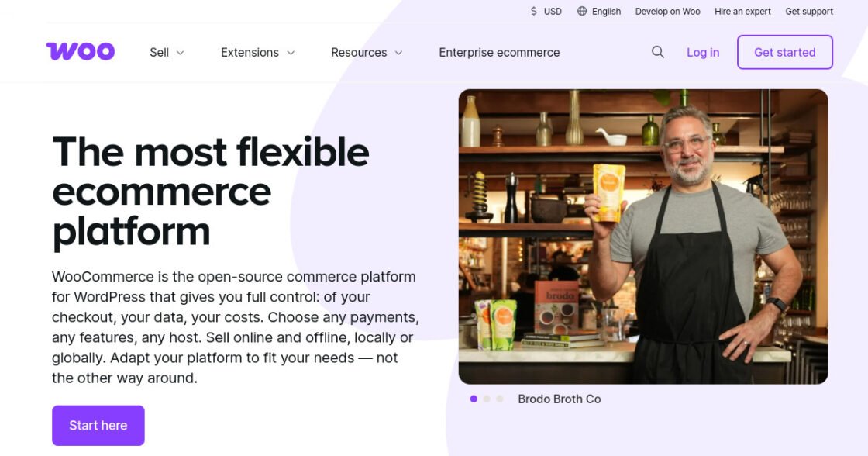Change language via English selector
The width and height of the screenshot is (868, 456).
tap(599, 11)
